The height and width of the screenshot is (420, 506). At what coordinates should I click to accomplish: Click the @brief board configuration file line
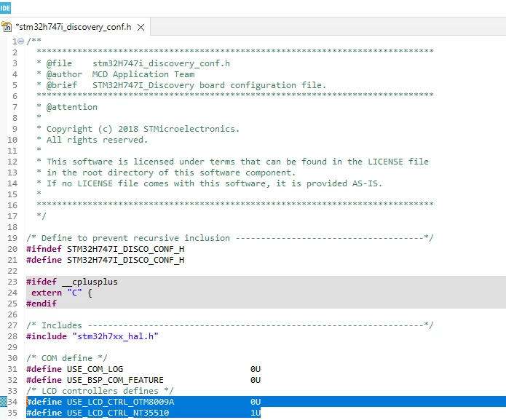pyautogui.click(x=181, y=85)
